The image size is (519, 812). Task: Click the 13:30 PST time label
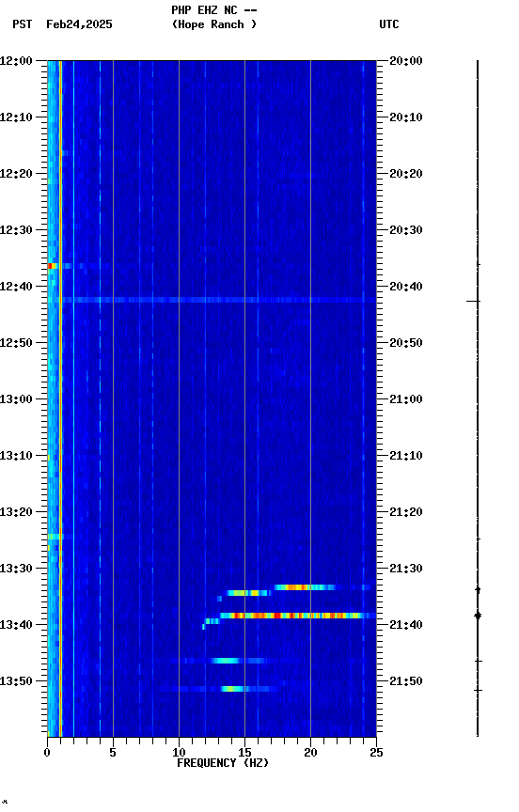pos(16,569)
